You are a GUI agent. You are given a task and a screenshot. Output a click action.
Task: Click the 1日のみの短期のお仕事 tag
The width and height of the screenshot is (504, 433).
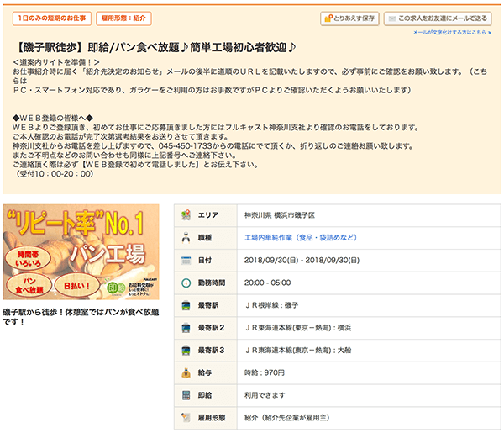click(52, 18)
